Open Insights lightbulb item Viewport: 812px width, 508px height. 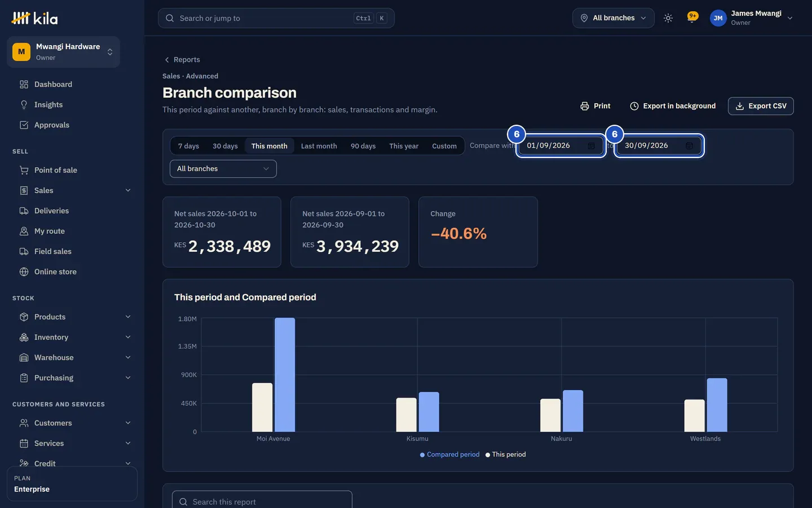[x=72, y=104]
